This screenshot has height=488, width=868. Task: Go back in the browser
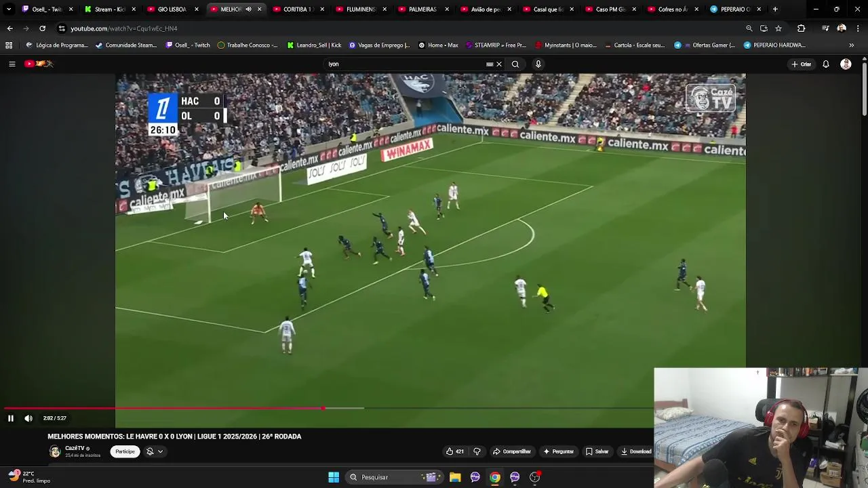9,28
